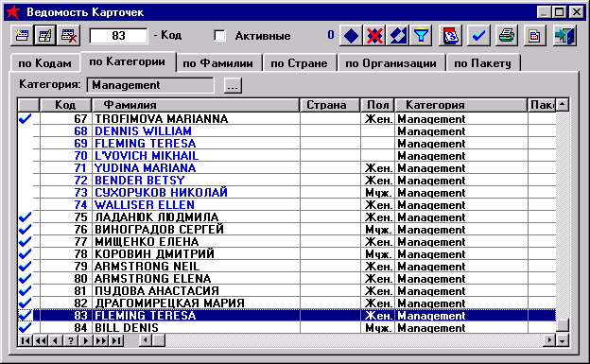Select row 71 YUDINA MARIANA
The height and width of the screenshot is (364, 590).
286,168
